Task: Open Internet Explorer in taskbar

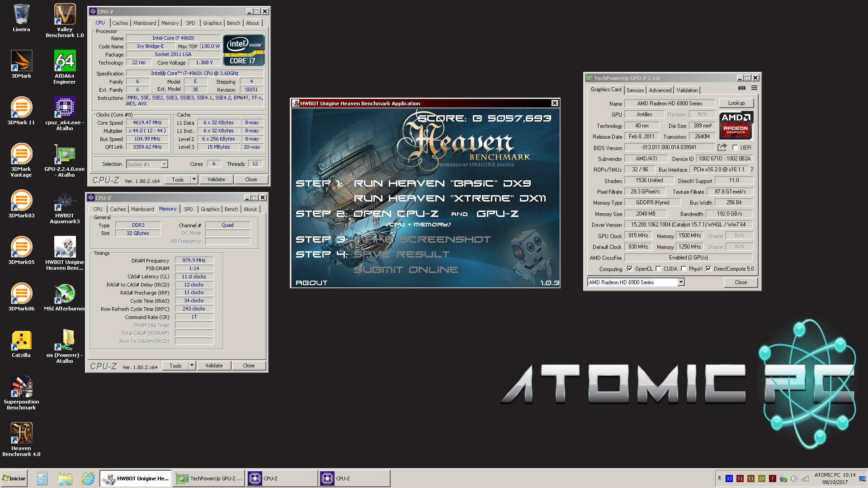Action: (x=88, y=479)
